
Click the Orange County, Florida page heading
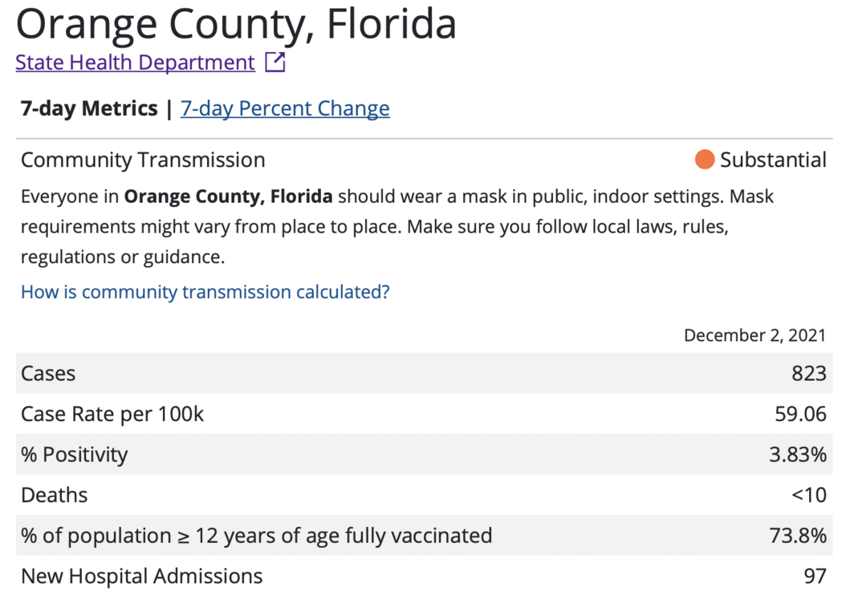click(x=236, y=24)
